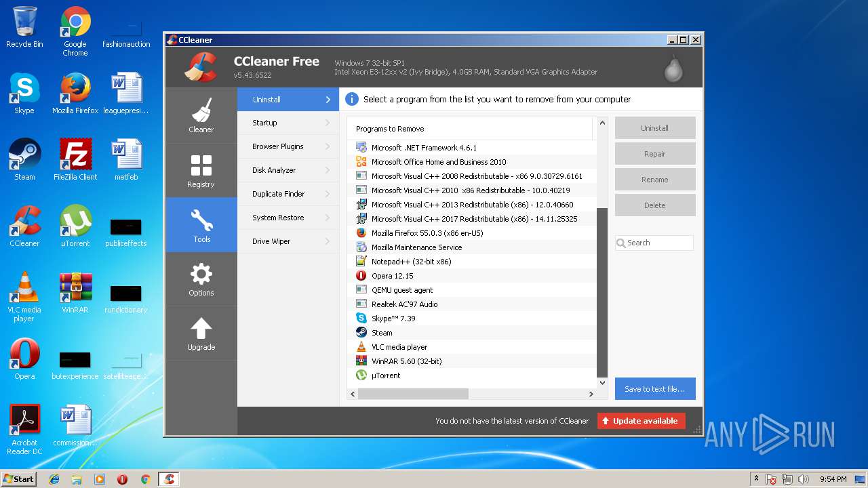868x488 pixels.
Task: Click the taskbar clock showing 9:54 PM
Action: pos(833,479)
